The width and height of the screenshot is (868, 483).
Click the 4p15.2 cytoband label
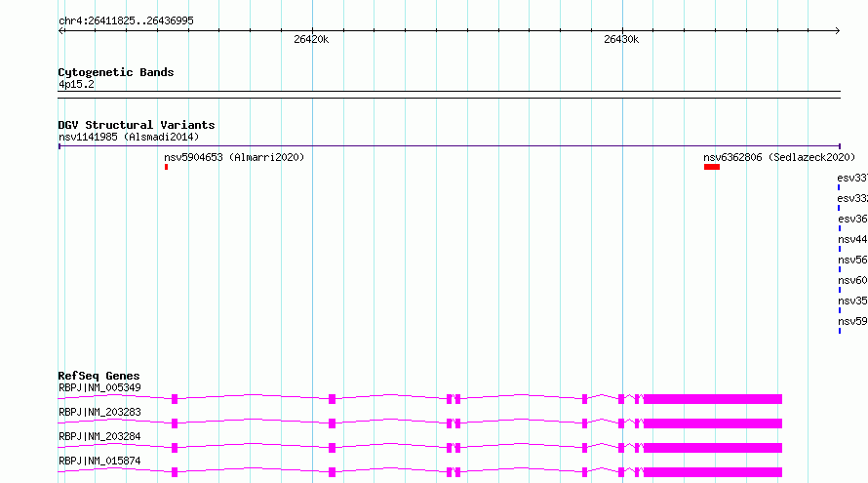click(76, 84)
